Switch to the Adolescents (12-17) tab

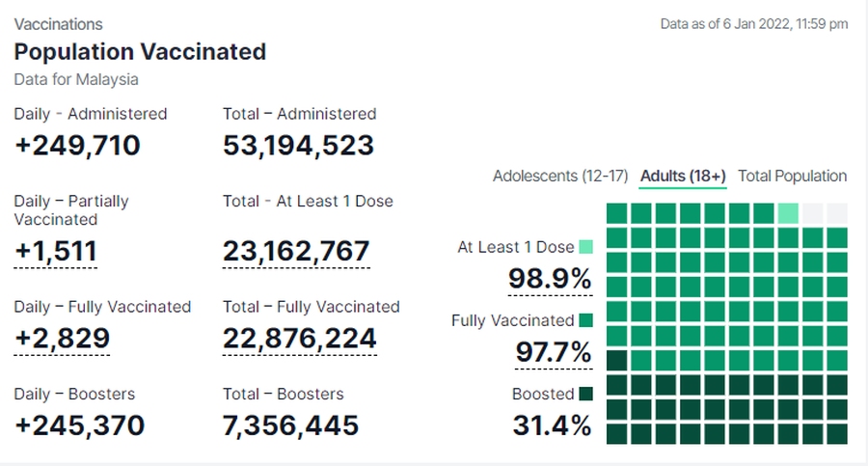(x=559, y=176)
